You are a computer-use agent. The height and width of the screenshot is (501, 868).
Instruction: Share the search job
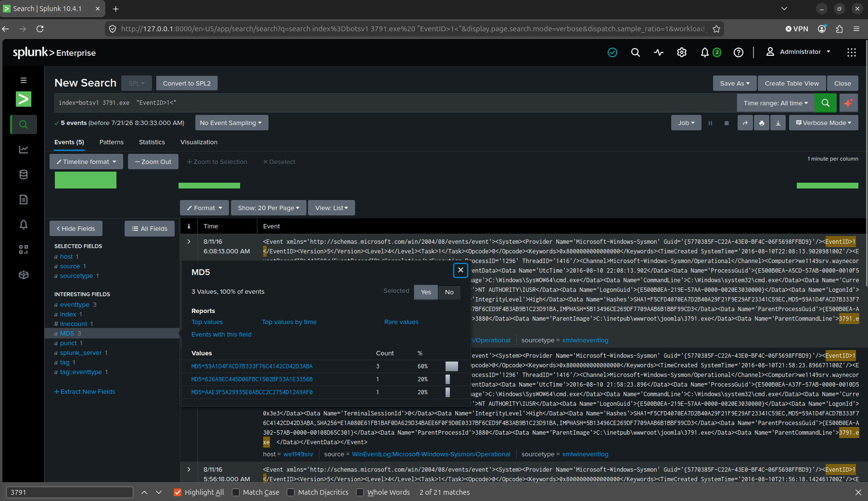point(745,123)
